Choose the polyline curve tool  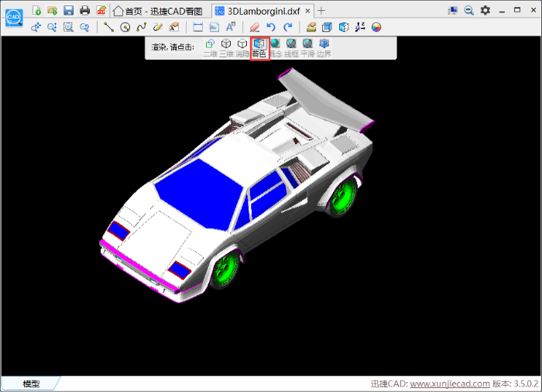(x=142, y=27)
